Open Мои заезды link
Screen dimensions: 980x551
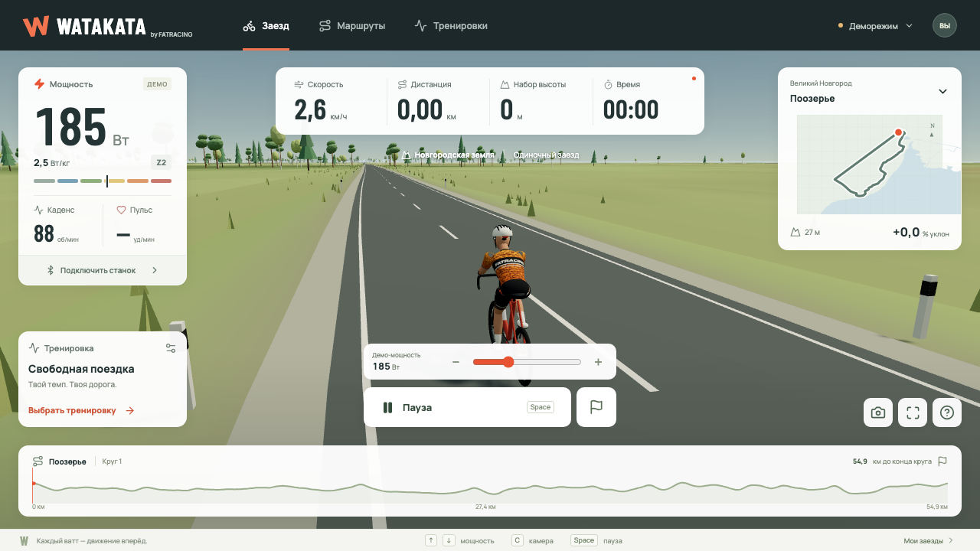(929, 540)
